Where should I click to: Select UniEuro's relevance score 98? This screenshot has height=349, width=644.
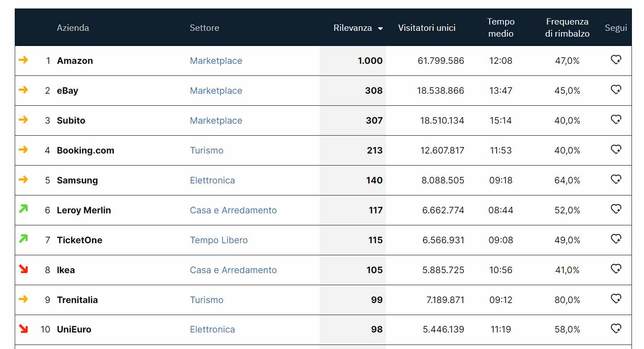pyautogui.click(x=377, y=329)
